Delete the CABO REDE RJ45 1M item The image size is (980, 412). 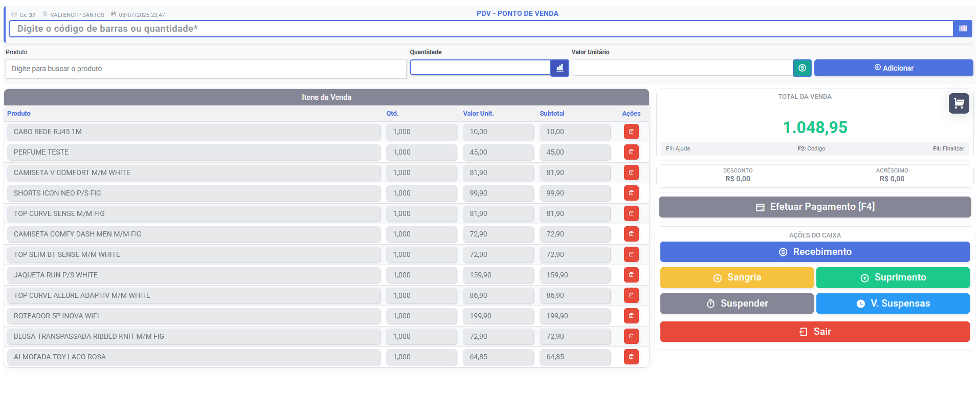pos(631,132)
